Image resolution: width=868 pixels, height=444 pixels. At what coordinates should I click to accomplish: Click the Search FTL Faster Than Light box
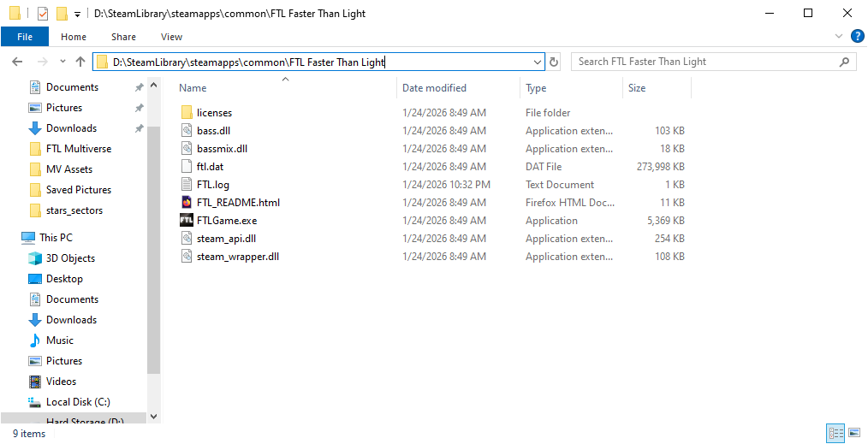point(706,62)
